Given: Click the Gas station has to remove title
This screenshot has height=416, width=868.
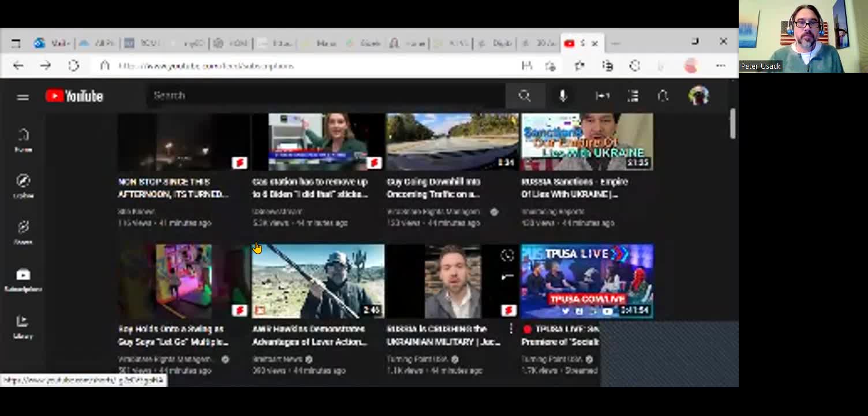Looking at the screenshot, I should pos(310,188).
